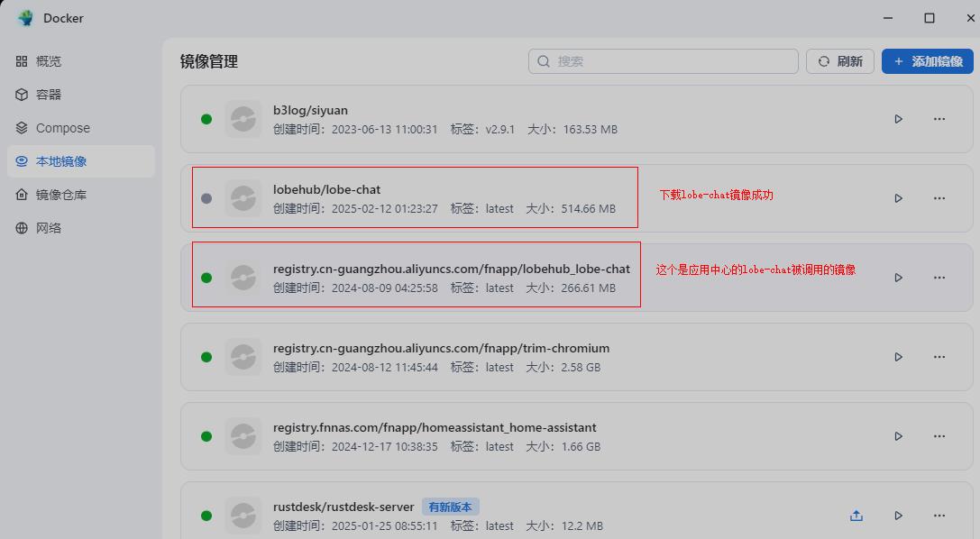Click the 镜像管理 page heading
980x539 pixels.
coord(209,61)
